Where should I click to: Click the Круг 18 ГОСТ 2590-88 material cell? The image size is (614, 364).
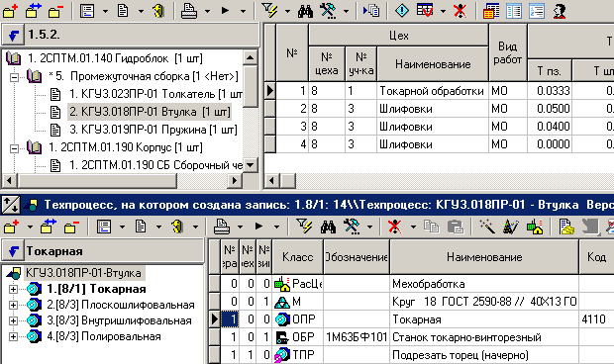pyautogui.click(x=484, y=302)
